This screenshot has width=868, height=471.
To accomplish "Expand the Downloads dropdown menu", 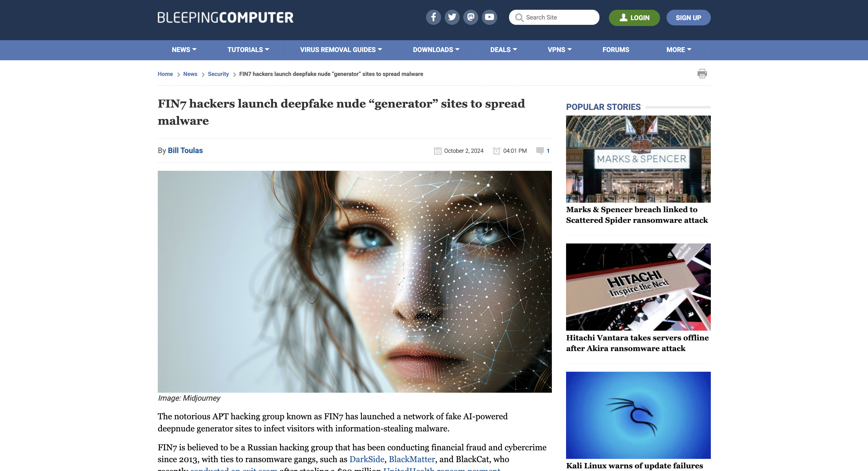I will 436,50.
